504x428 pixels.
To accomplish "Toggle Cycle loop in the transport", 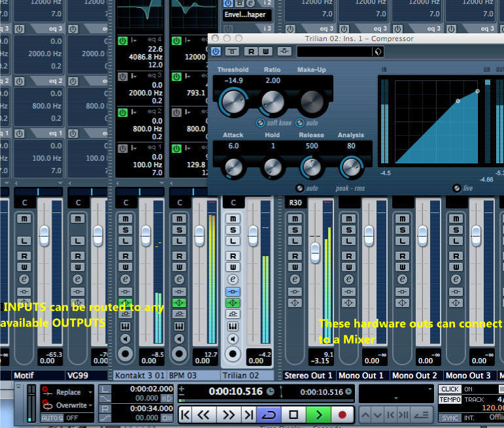I will 269,415.
